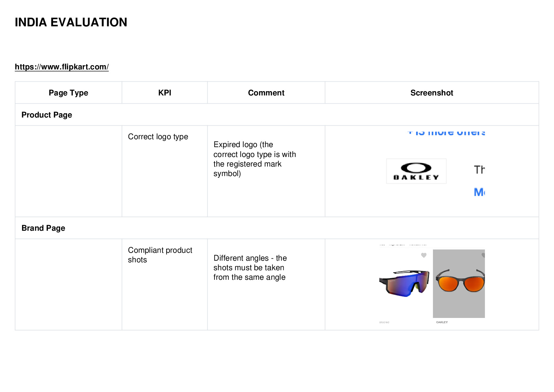Screen dimensions: 554x392
Task: Select the Brand Page section row
Action: (x=277, y=228)
